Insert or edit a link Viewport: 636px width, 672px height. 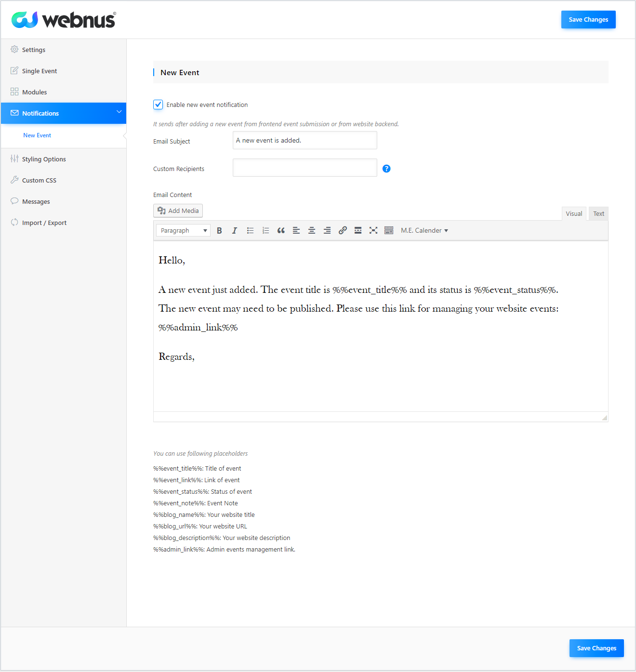pyautogui.click(x=343, y=231)
